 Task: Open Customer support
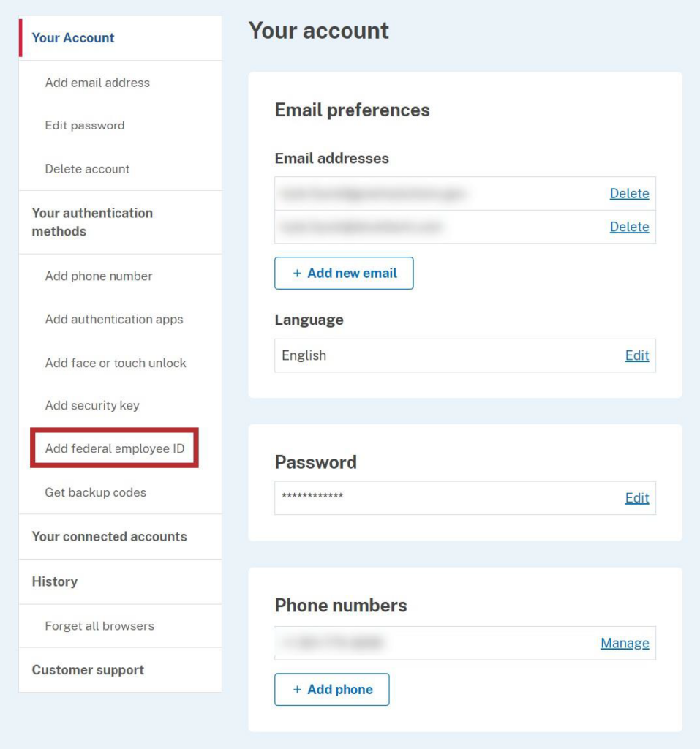coord(87,669)
